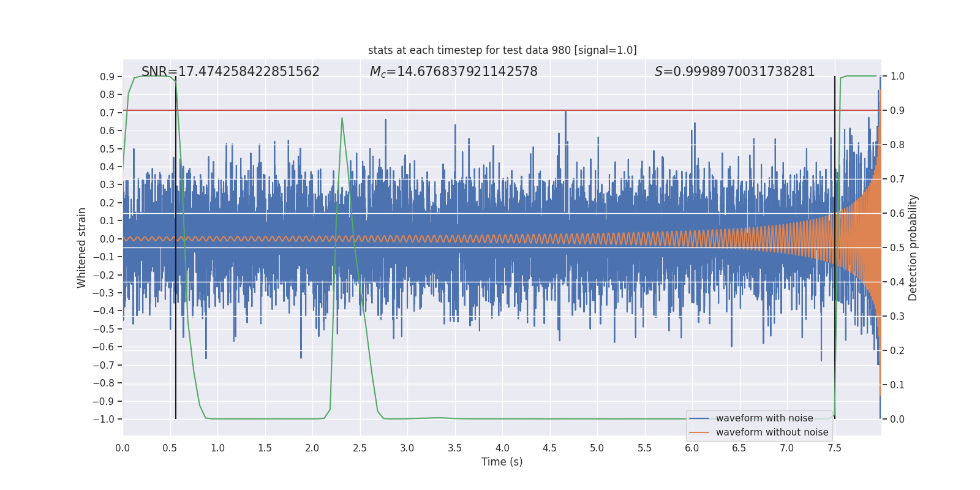Select Whitened strain tick label 0.7
Screen dimensions: 980x490
click(x=108, y=113)
